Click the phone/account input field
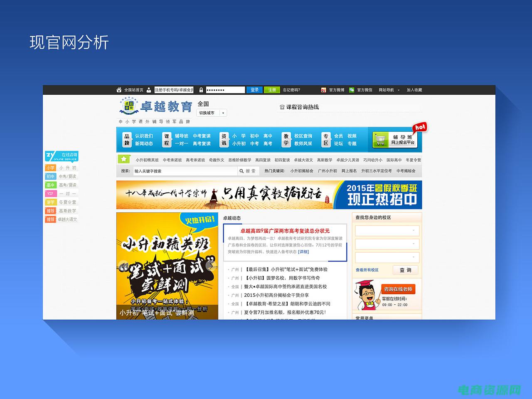Image resolution: width=532 pixels, height=399 pixels. click(174, 90)
